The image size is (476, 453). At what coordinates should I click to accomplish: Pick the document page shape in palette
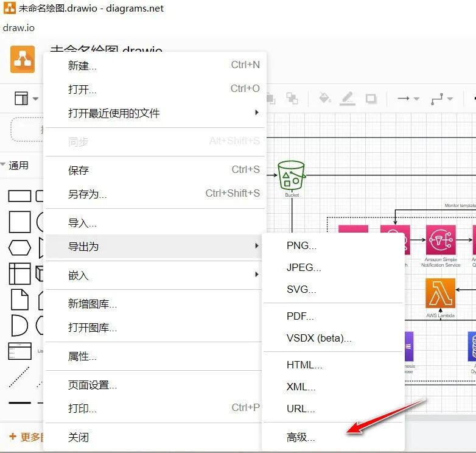19,300
